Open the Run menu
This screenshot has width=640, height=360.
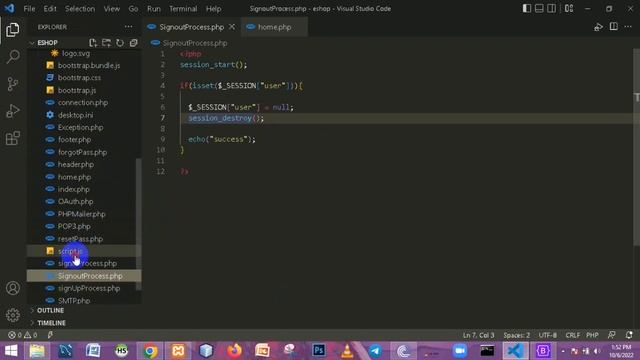[x=154, y=9]
